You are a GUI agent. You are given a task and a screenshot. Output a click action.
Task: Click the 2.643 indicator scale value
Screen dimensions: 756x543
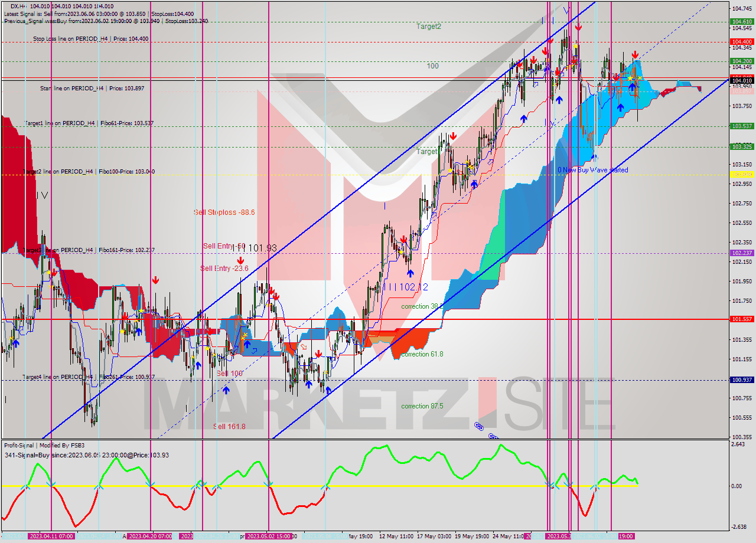tap(739, 444)
